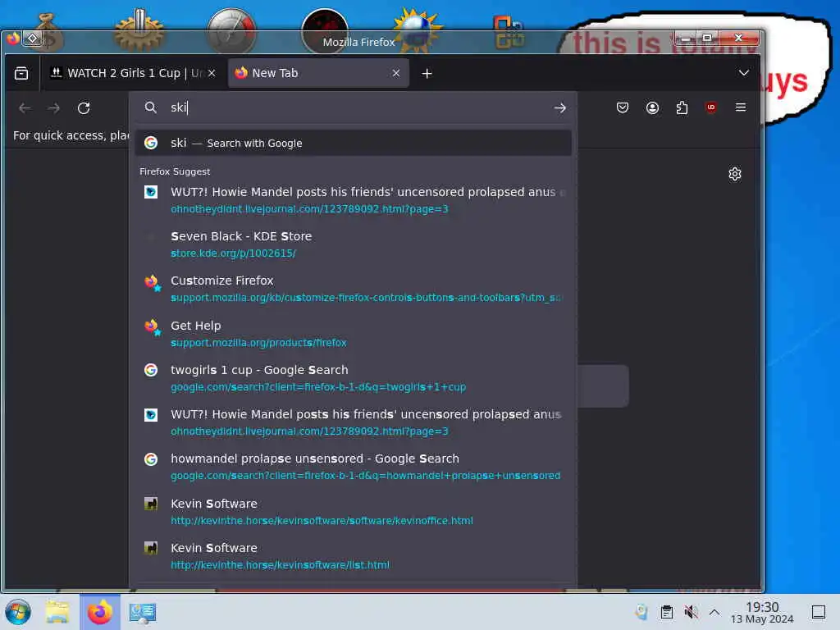Click the Go arrow in address bar
The height and width of the screenshot is (630, 840).
click(x=559, y=108)
